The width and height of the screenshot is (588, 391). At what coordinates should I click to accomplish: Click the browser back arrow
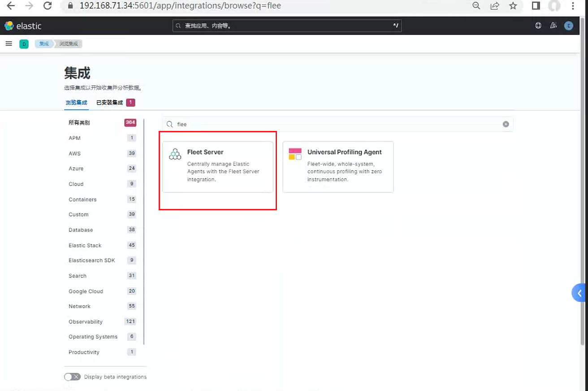(x=11, y=6)
